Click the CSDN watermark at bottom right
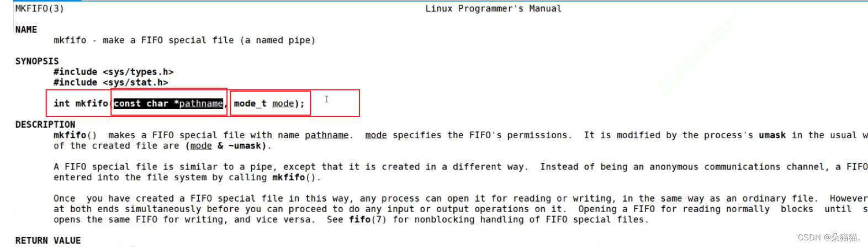The height and width of the screenshot is (247, 868). coord(828,238)
